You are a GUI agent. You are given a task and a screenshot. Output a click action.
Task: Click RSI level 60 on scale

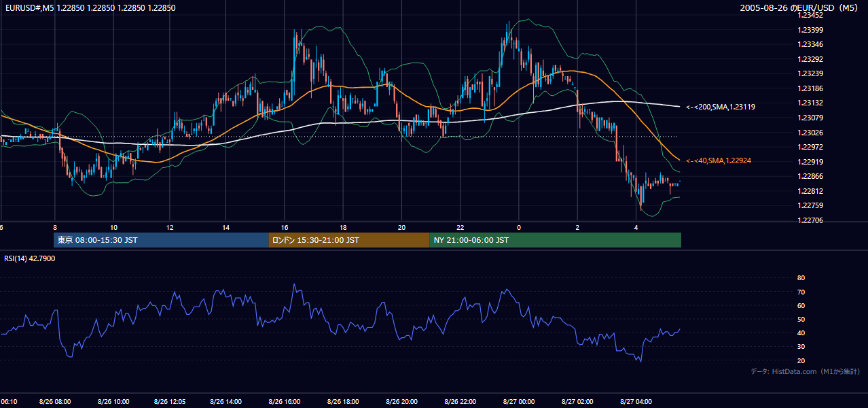click(x=801, y=305)
